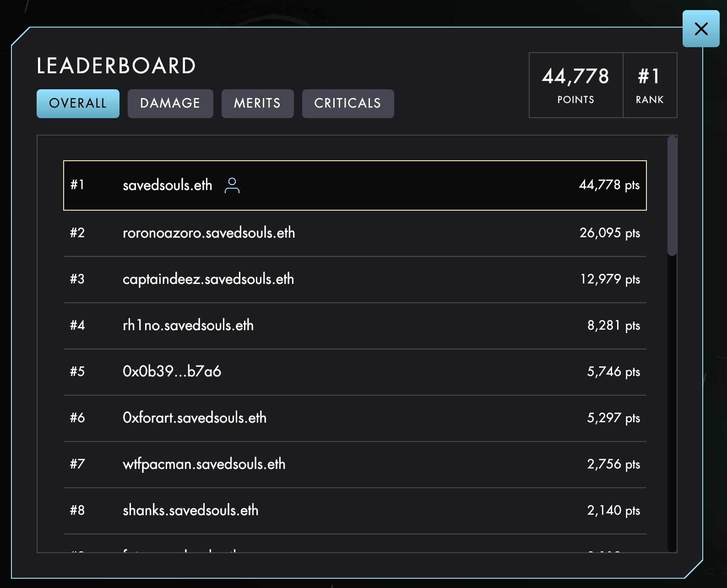Open 0xforart.savedsouls.eth player entry
Image resolution: width=727 pixels, height=588 pixels.
tap(195, 418)
